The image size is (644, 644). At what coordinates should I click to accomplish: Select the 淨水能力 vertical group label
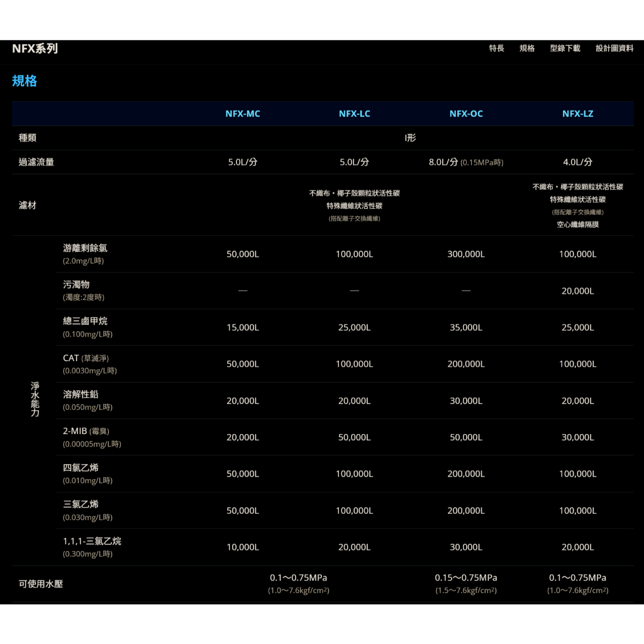(x=35, y=399)
